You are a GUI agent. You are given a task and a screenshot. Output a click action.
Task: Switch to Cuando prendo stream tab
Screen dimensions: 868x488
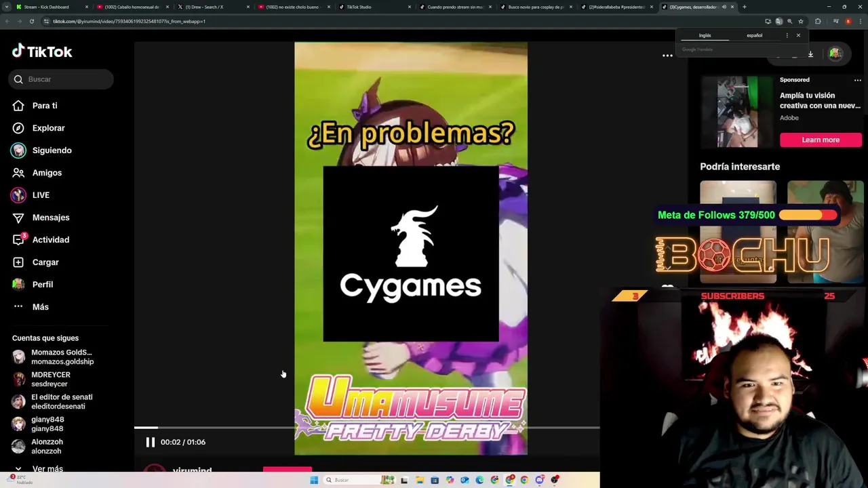click(x=454, y=7)
